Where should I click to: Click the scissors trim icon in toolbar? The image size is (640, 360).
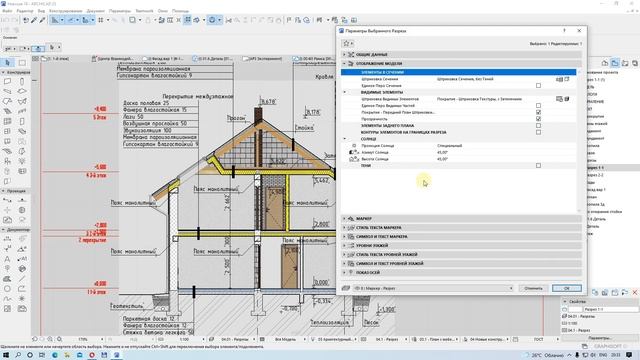pos(229,20)
